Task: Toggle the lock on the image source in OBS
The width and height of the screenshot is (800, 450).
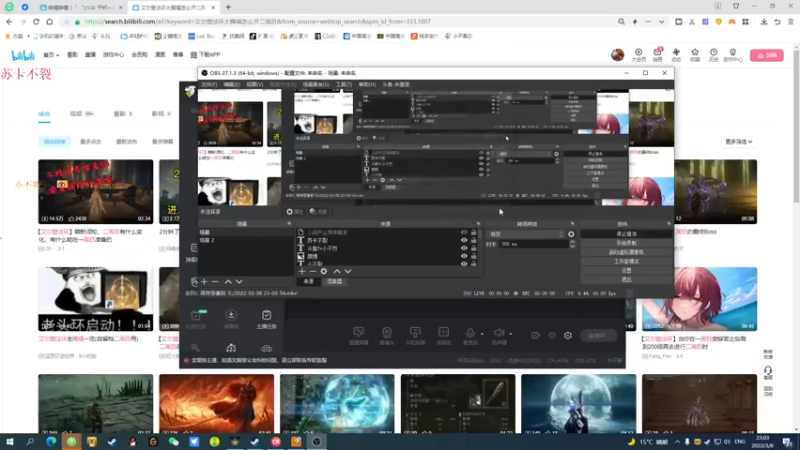Action: 473,256
